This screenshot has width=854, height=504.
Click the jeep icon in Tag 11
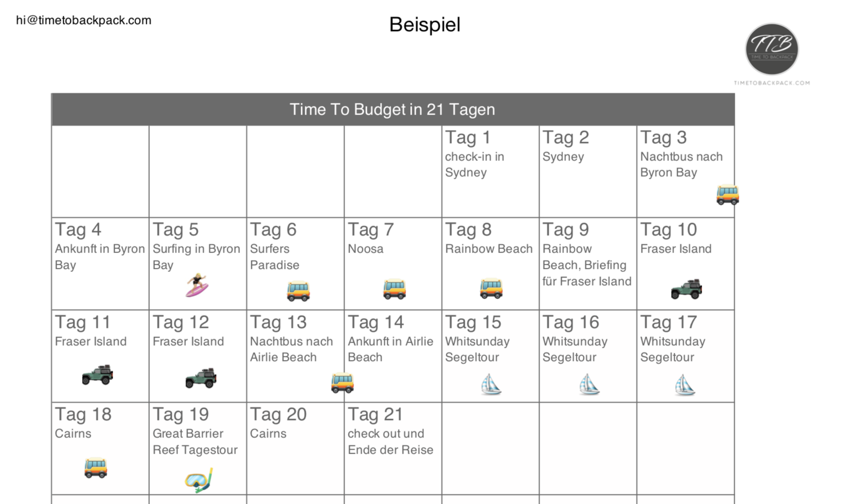click(x=97, y=375)
